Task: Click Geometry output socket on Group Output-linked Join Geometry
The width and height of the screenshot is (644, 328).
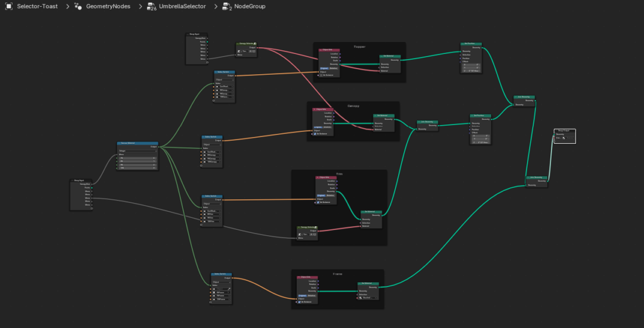Action: 548,181
